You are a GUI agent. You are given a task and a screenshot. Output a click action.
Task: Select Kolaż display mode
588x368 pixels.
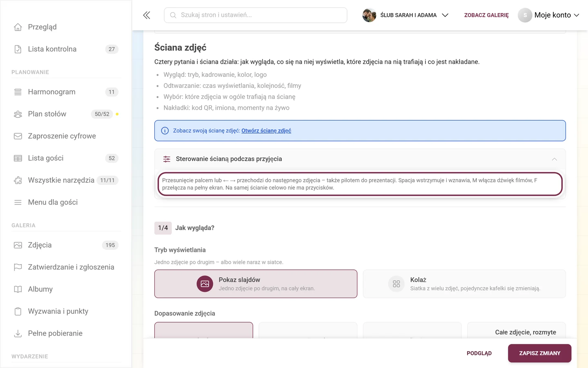464,284
